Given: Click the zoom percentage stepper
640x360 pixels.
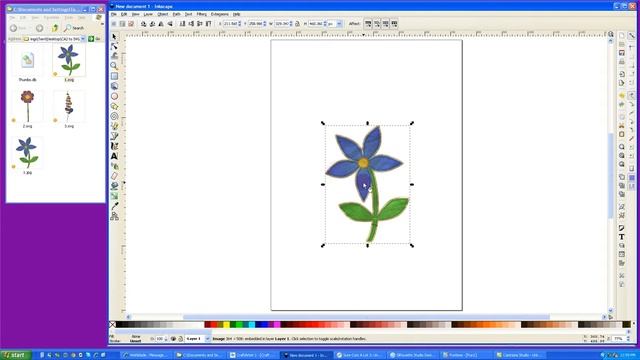Looking at the screenshot, I should 629,339.
